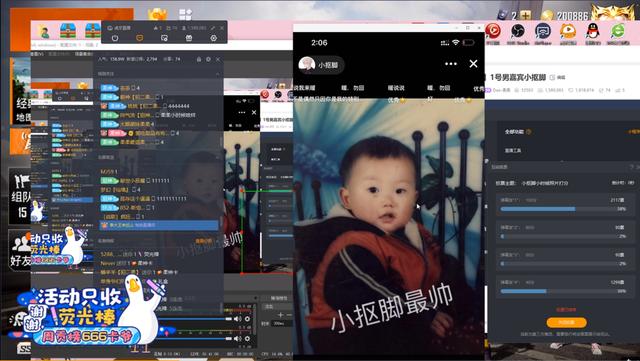Select the 组队 team icon on the left edge
The height and width of the screenshot is (361, 640).
[20, 196]
